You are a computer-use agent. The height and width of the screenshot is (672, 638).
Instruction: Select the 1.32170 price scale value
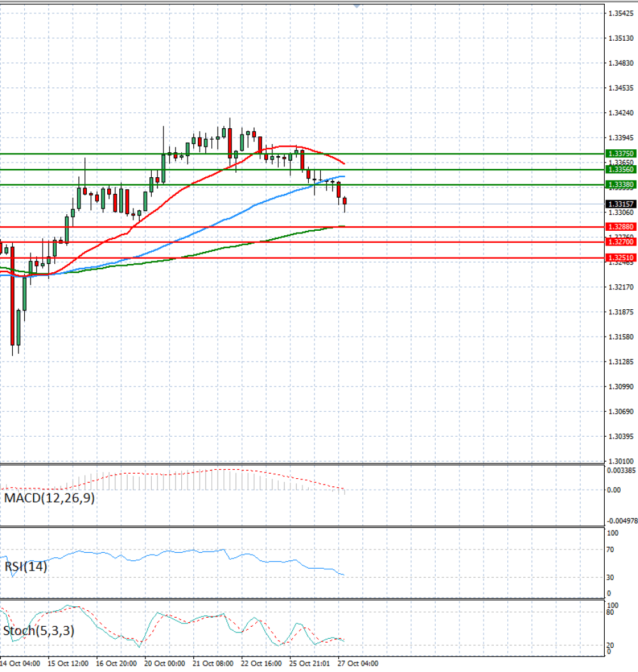click(621, 287)
